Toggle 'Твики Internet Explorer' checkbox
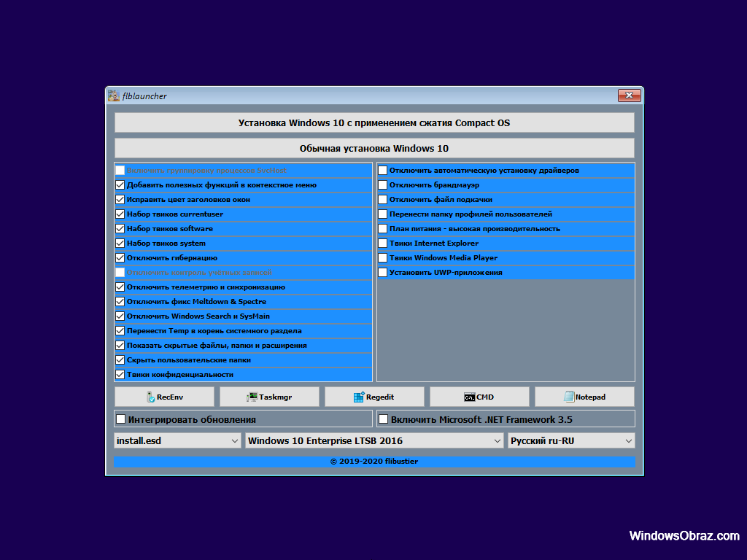Screen dimensions: 747x560 pyautogui.click(x=382, y=244)
